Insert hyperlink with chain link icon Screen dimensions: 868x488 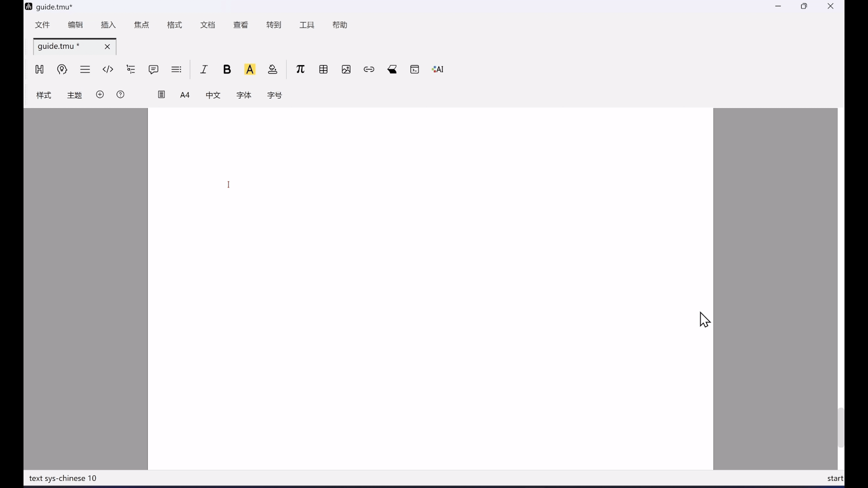tap(369, 69)
